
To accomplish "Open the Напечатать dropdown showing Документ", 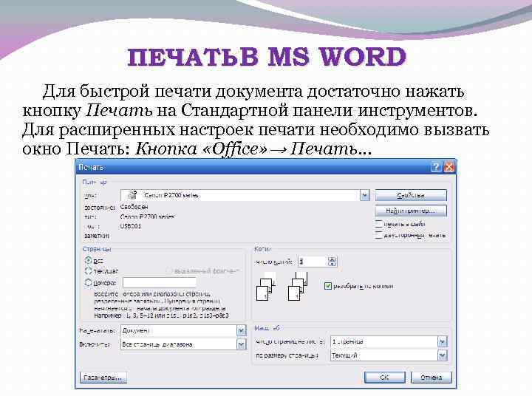I will click(x=241, y=331).
